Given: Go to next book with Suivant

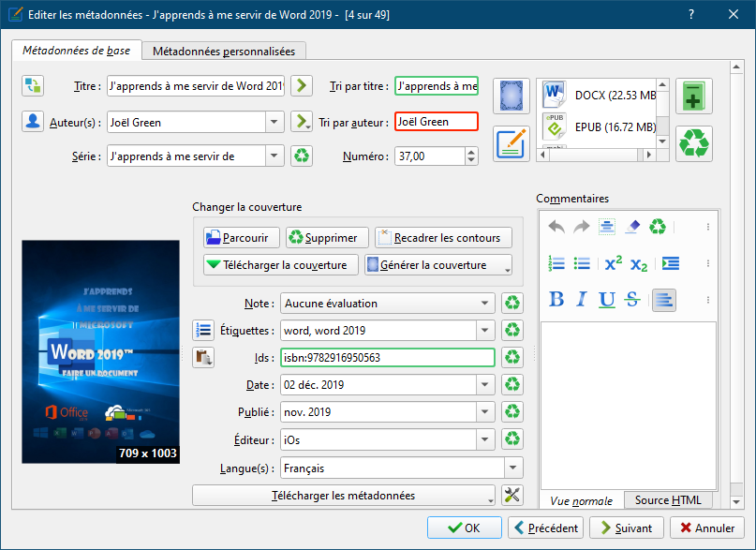Looking at the screenshot, I should [x=627, y=528].
